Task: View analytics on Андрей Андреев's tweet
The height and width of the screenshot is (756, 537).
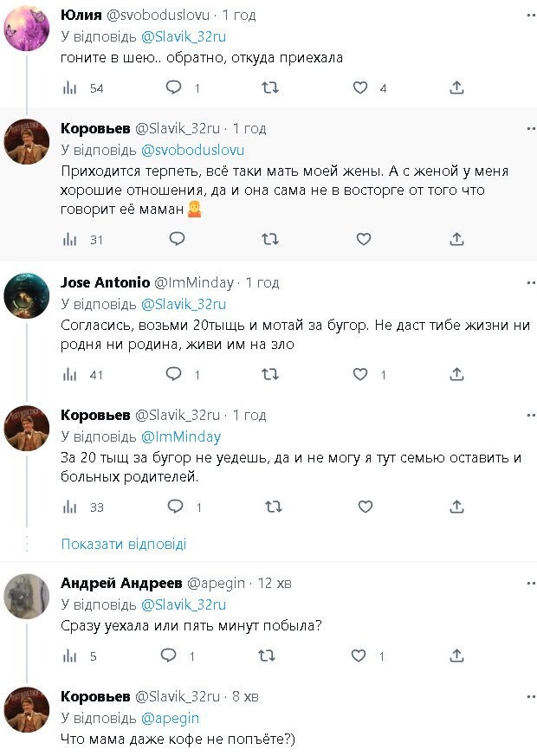Action: (70, 656)
